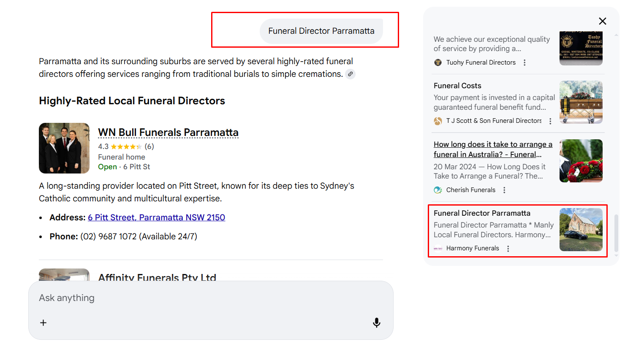Click the Tuohy Funeral Directors thumbnail
644x347 pixels.
tap(581, 48)
